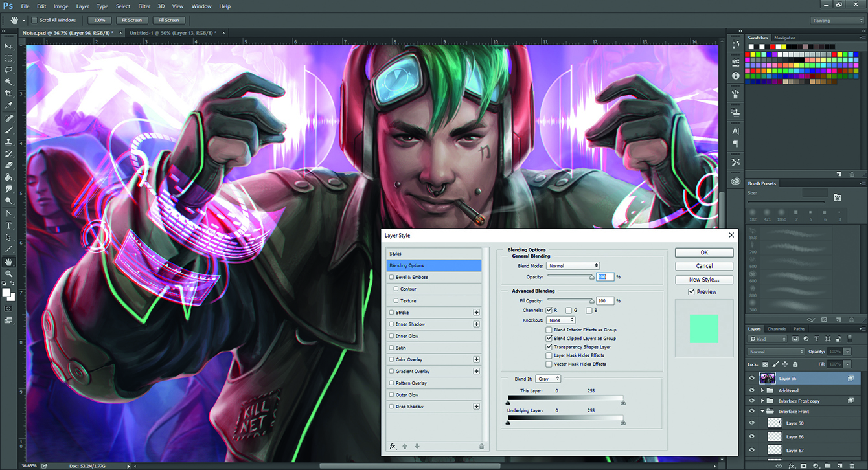Screen dimensions: 868x470
Task: Open the Painting workspace dropdown
Action: (838, 20)
